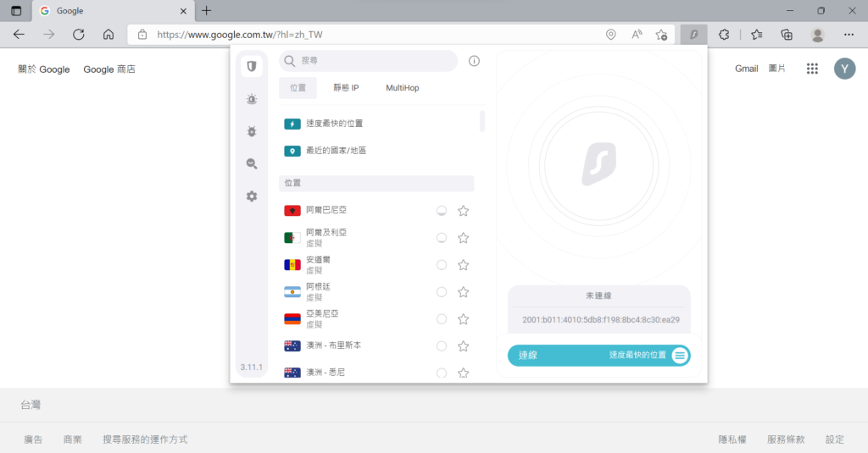Click the Google account avatar Y

(x=845, y=69)
